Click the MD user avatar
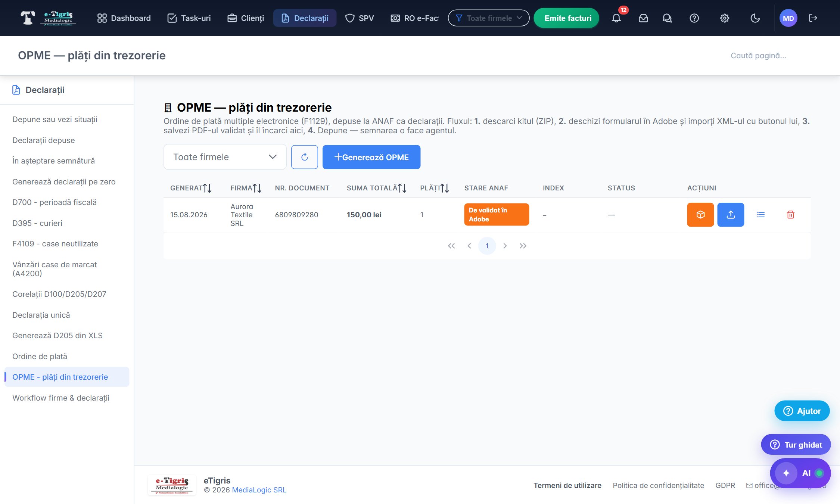The width and height of the screenshot is (840, 504). point(788,18)
